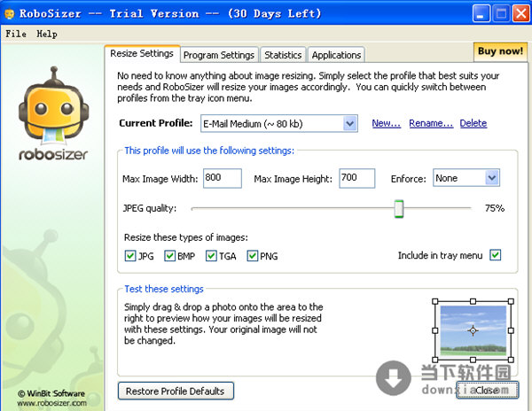
Task: Click the Buy now! button
Action: (500, 51)
